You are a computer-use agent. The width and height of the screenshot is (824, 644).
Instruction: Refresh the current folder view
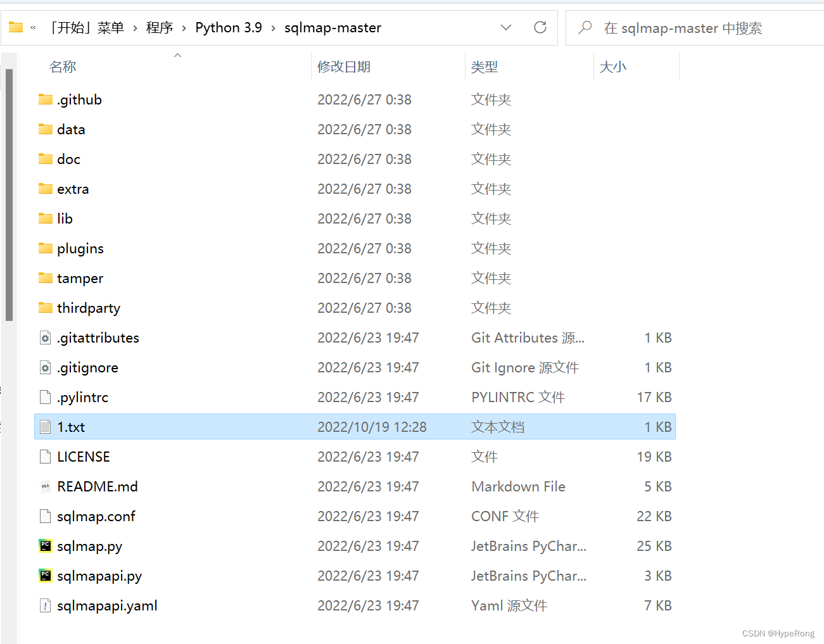coord(540,27)
